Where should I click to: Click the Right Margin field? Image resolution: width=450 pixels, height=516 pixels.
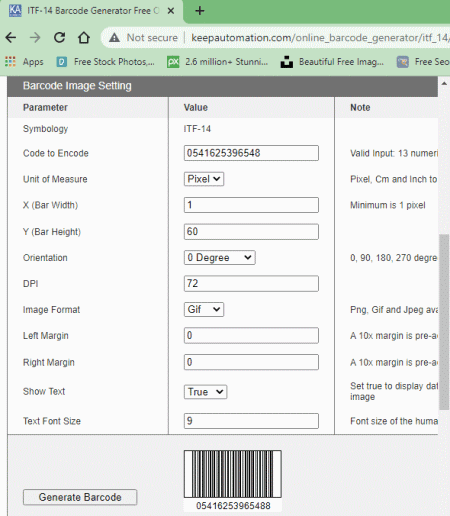(251, 362)
